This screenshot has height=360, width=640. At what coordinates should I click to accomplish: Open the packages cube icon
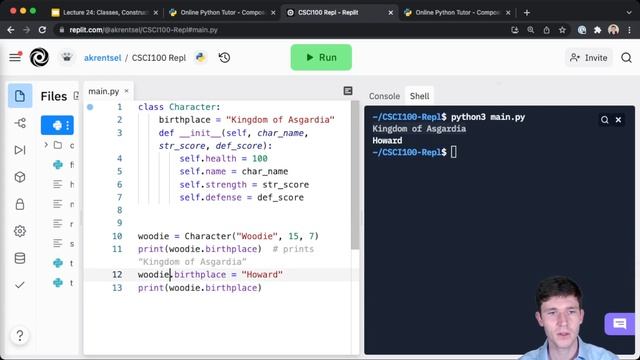tap(20, 177)
